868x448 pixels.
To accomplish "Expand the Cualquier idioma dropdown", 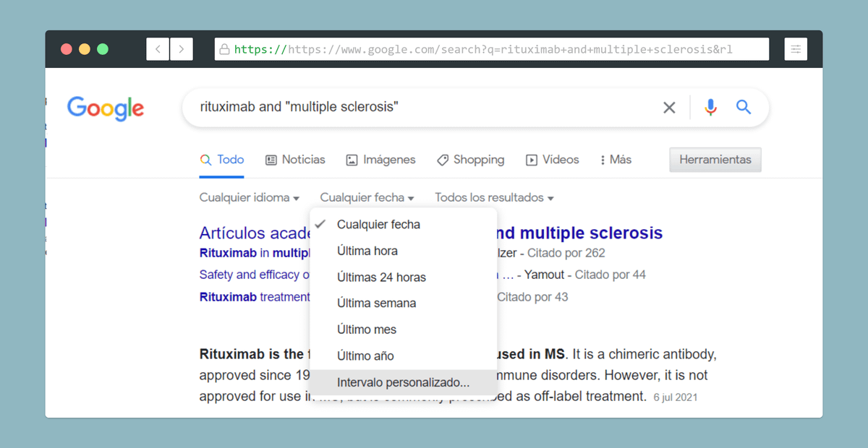I will pyautogui.click(x=249, y=197).
